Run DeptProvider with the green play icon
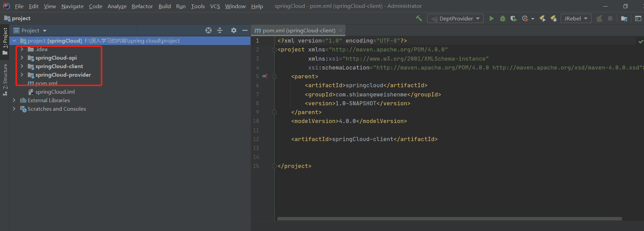 click(x=491, y=18)
